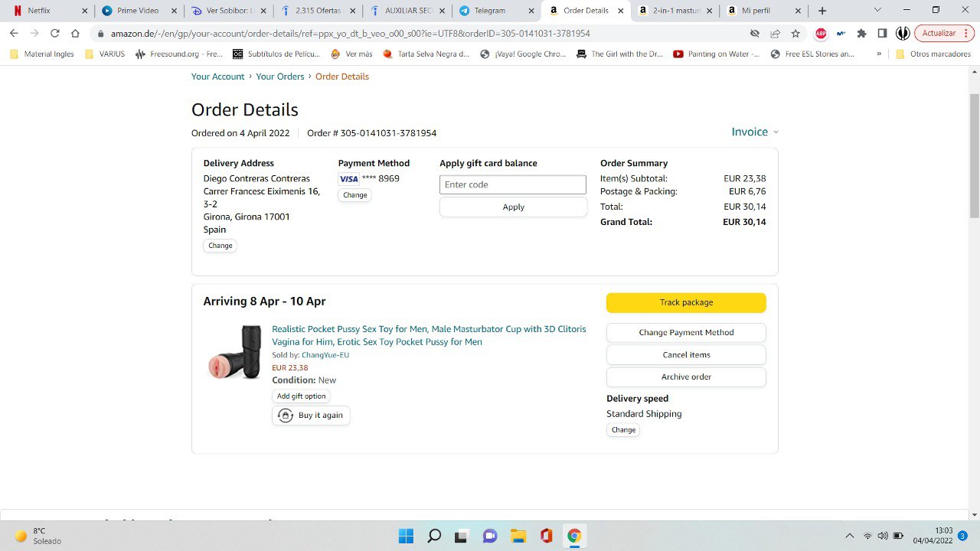Open the notification center badge
The height and width of the screenshot is (551, 980).
click(x=962, y=536)
